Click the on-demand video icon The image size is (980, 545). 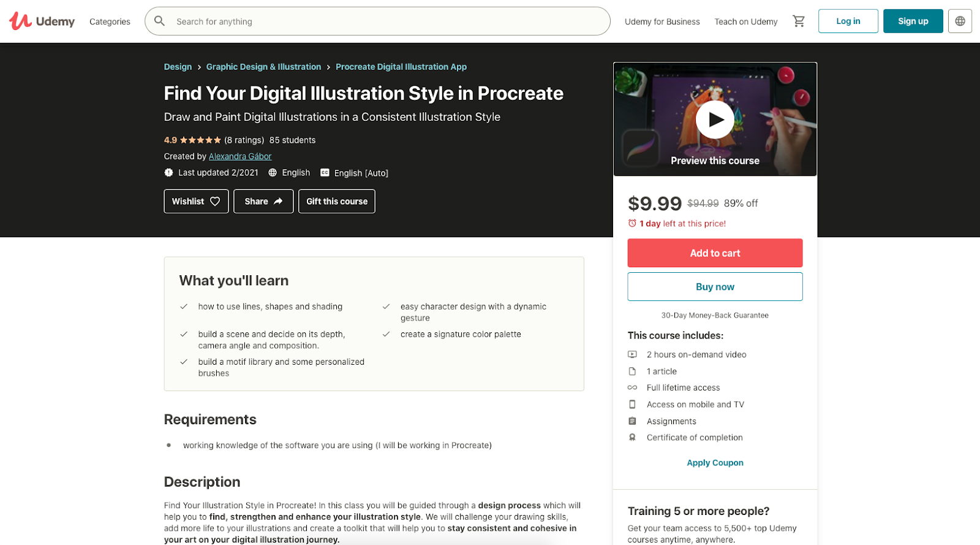[632, 354]
